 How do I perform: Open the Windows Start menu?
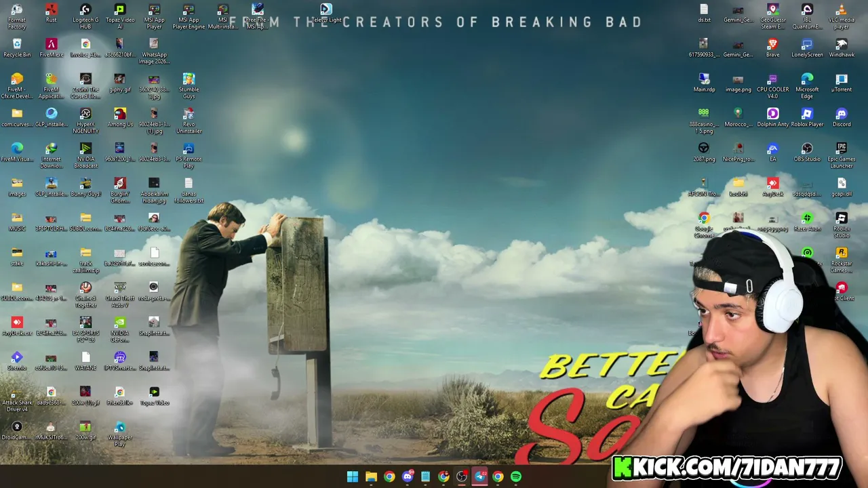(x=353, y=476)
